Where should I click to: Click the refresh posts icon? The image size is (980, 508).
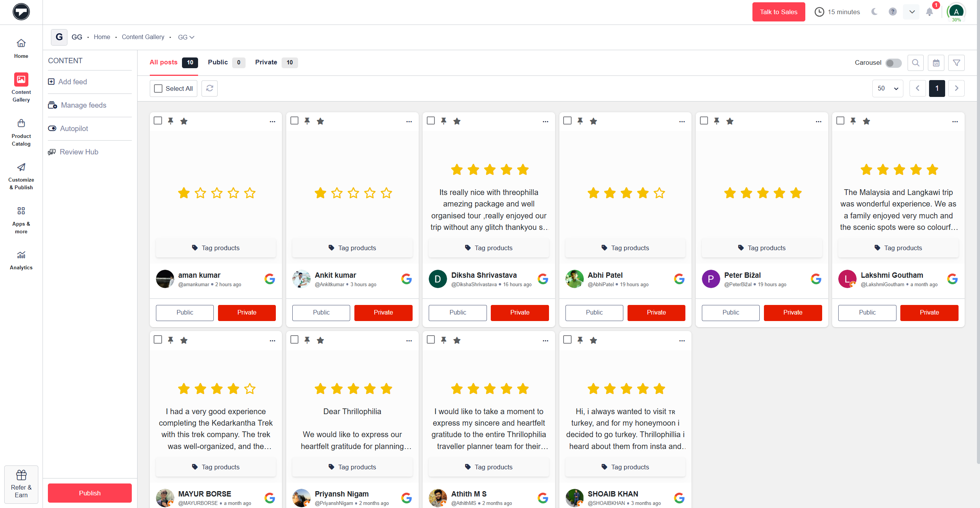[210, 88]
